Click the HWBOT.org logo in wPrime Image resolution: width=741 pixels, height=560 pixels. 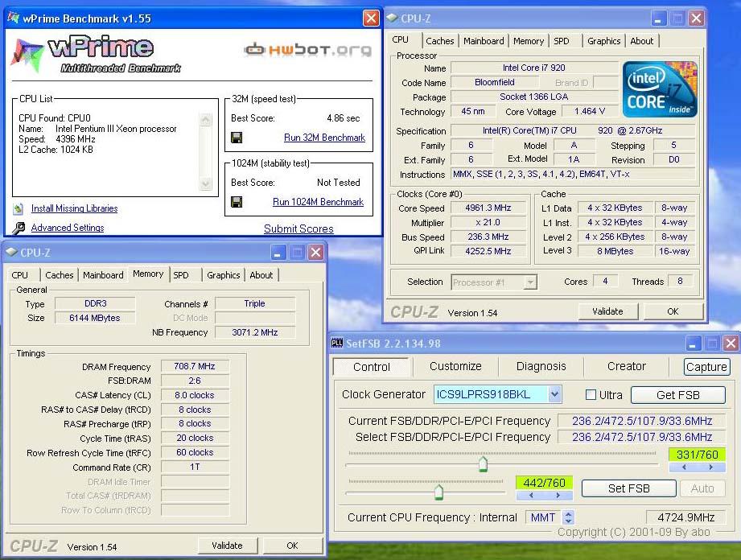(x=307, y=49)
